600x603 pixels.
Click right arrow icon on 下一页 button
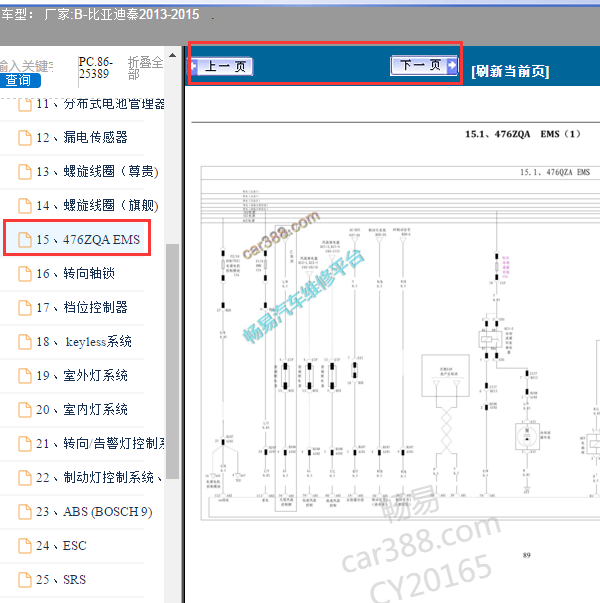(x=452, y=65)
